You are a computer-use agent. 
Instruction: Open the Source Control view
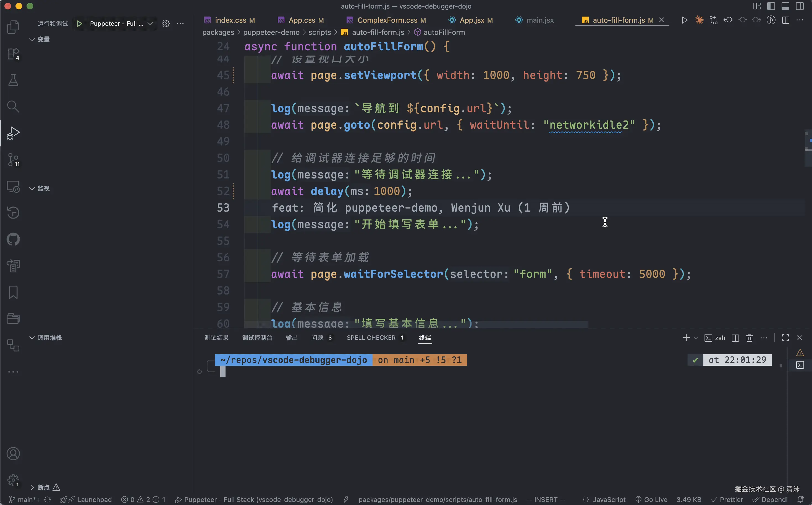click(13, 160)
